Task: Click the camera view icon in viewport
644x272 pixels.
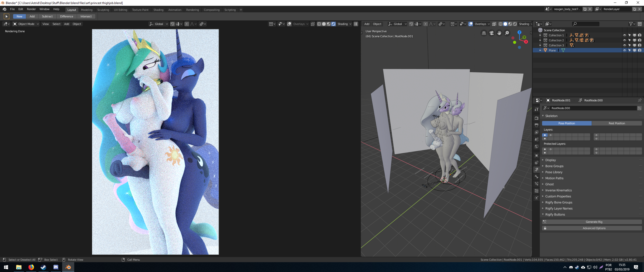Action: 491,33
